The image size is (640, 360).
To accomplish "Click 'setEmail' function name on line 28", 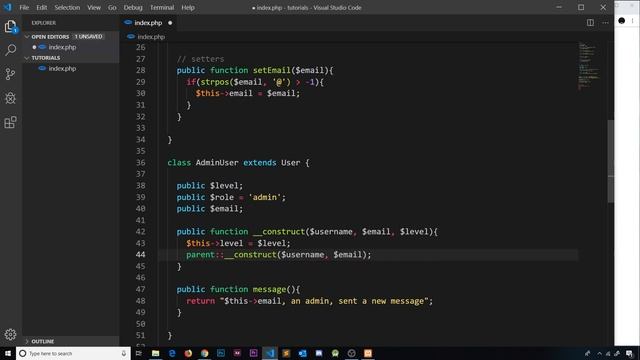I will click(271, 70).
